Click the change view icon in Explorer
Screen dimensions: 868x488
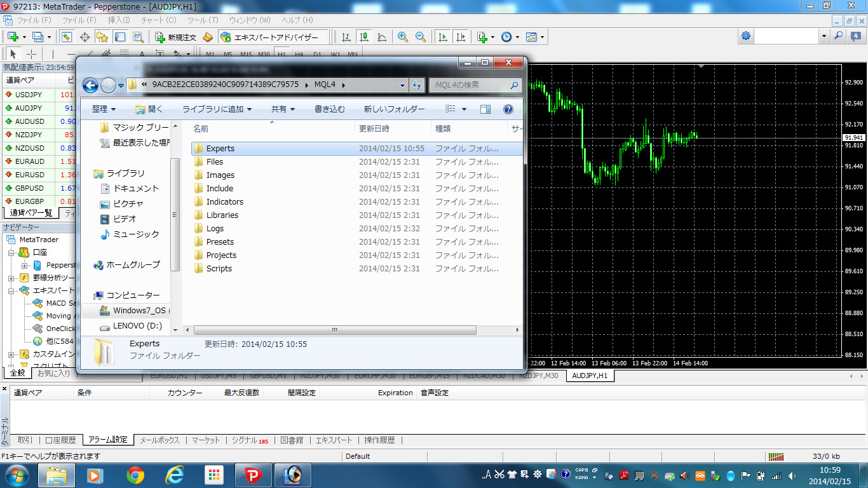click(x=450, y=109)
